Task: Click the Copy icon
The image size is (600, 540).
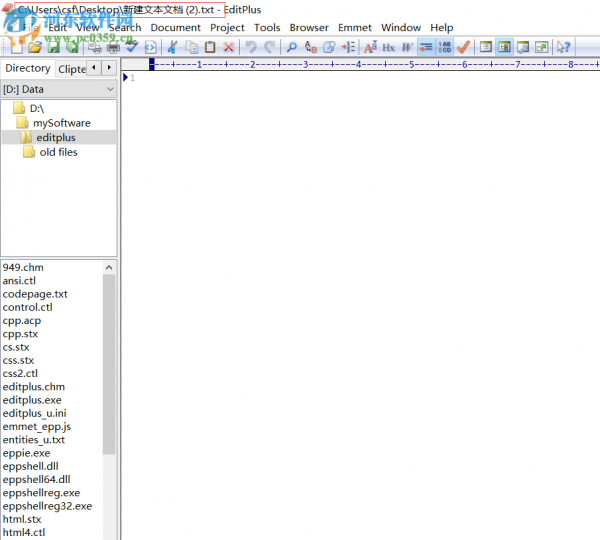Action: coord(191,47)
